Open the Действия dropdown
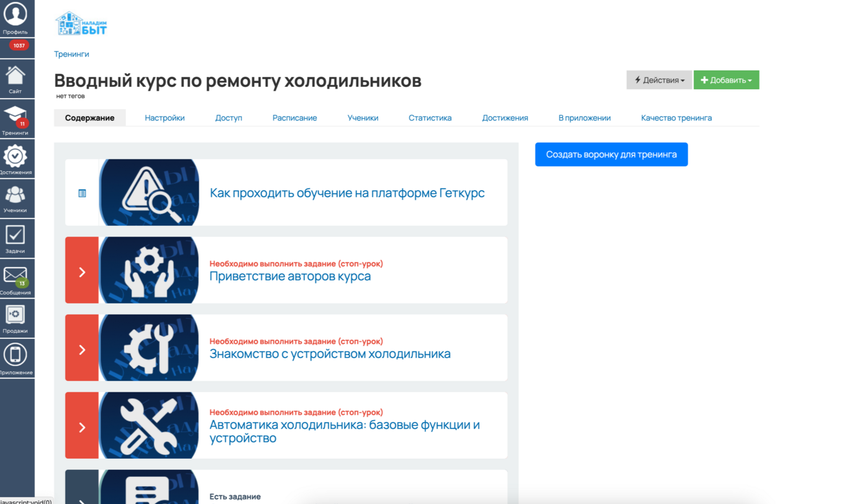The width and height of the screenshot is (862, 504). pos(659,80)
